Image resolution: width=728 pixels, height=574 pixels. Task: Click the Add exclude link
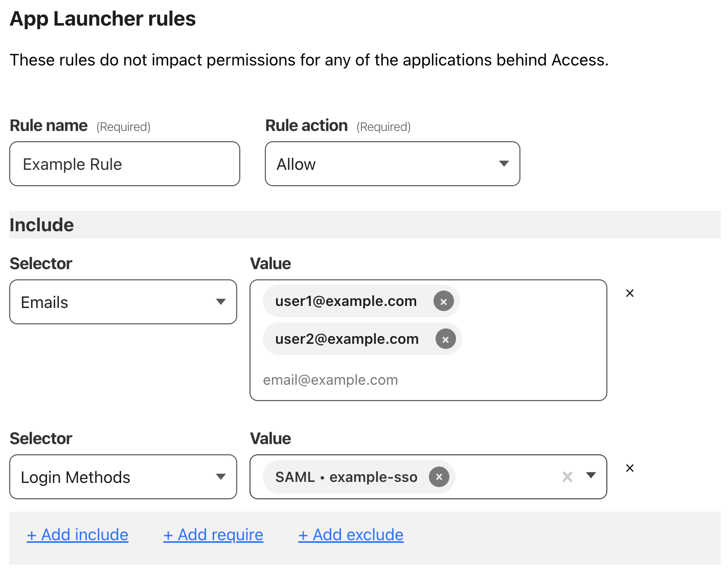coord(350,535)
